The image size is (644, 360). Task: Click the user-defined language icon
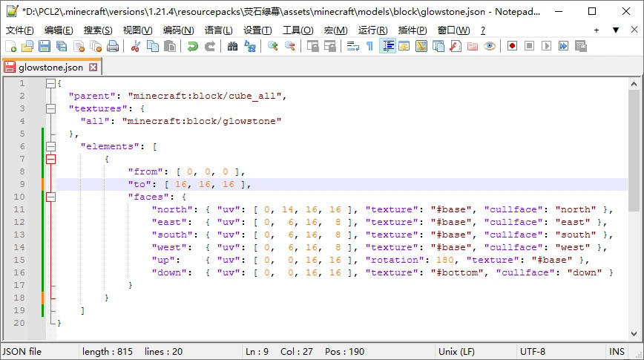pyautogui.click(x=404, y=46)
